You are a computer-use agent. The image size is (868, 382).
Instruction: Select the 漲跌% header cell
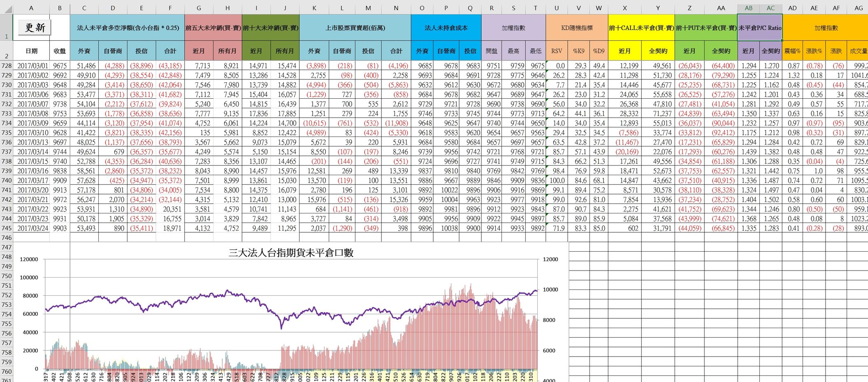pyautogui.click(x=814, y=51)
